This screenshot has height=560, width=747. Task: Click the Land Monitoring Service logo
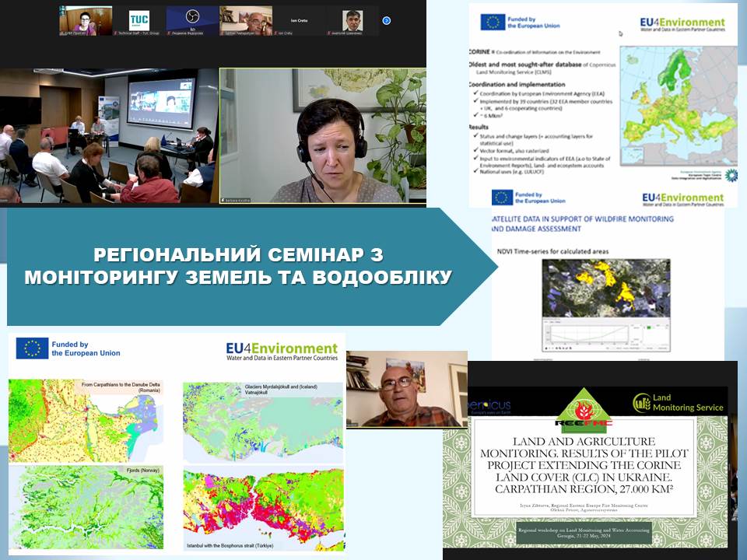[x=678, y=402]
